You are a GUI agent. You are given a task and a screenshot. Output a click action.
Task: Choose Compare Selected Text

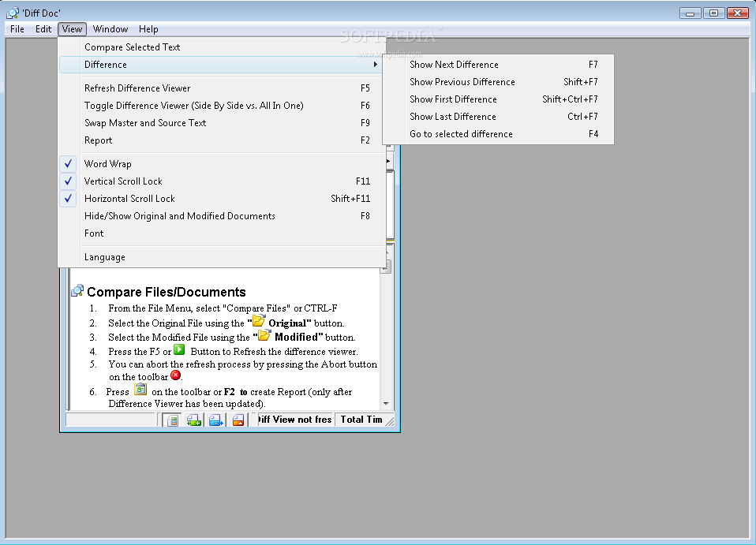pos(222,47)
